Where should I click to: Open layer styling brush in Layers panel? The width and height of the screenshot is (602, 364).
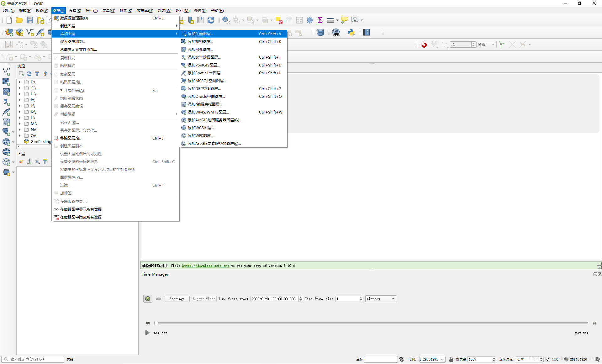click(x=21, y=161)
